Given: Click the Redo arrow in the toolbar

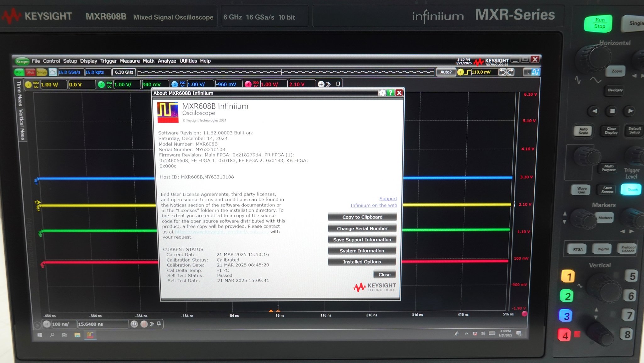Looking at the screenshot, I should (x=511, y=72).
